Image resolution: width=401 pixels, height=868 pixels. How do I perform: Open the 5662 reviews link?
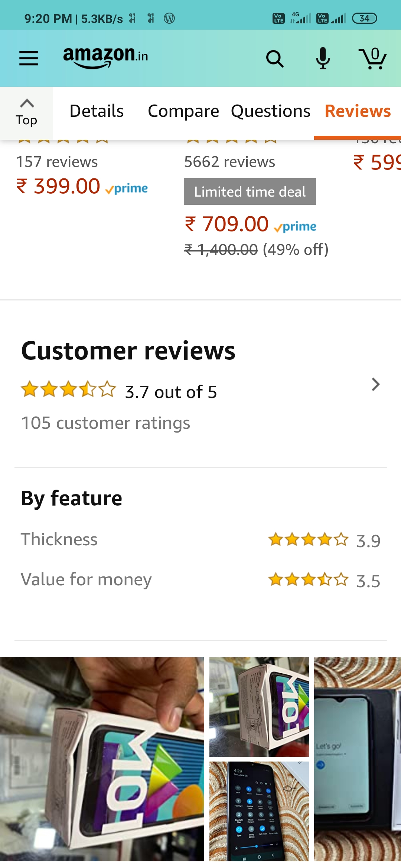point(229,162)
